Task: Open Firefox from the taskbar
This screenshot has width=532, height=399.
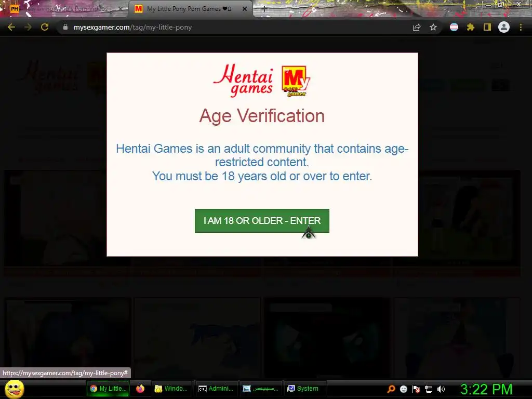Action: [x=140, y=389]
